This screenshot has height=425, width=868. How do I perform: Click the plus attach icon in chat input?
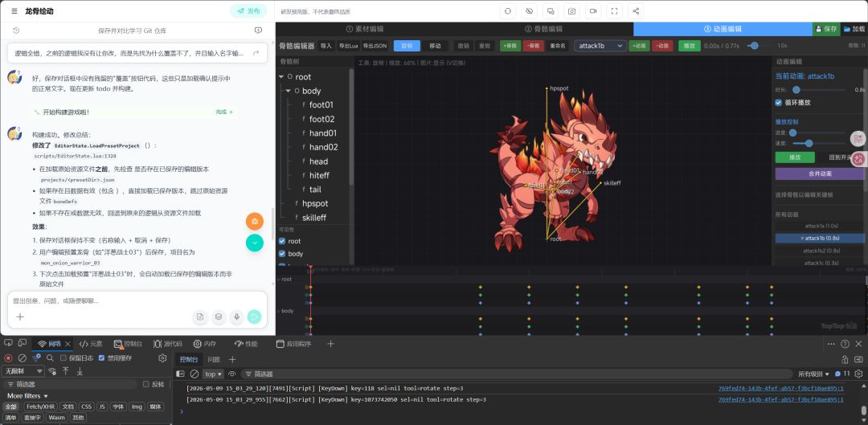tap(20, 317)
